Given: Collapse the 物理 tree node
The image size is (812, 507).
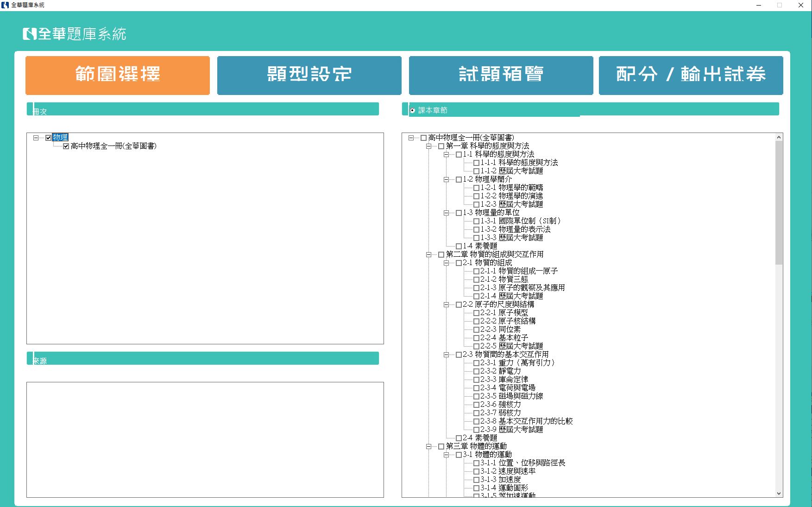Looking at the screenshot, I should tap(36, 138).
